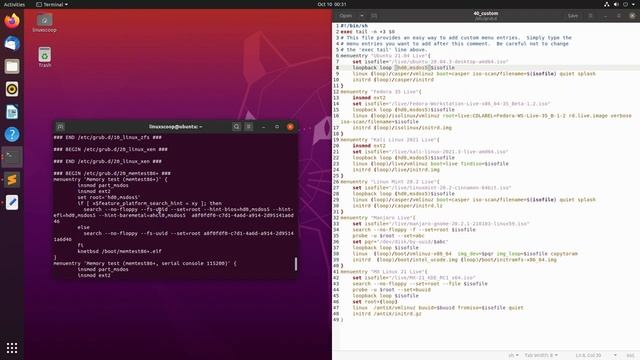Open the Terminal hamburger menu
The width and height of the screenshot is (640, 360).
tap(249, 127)
